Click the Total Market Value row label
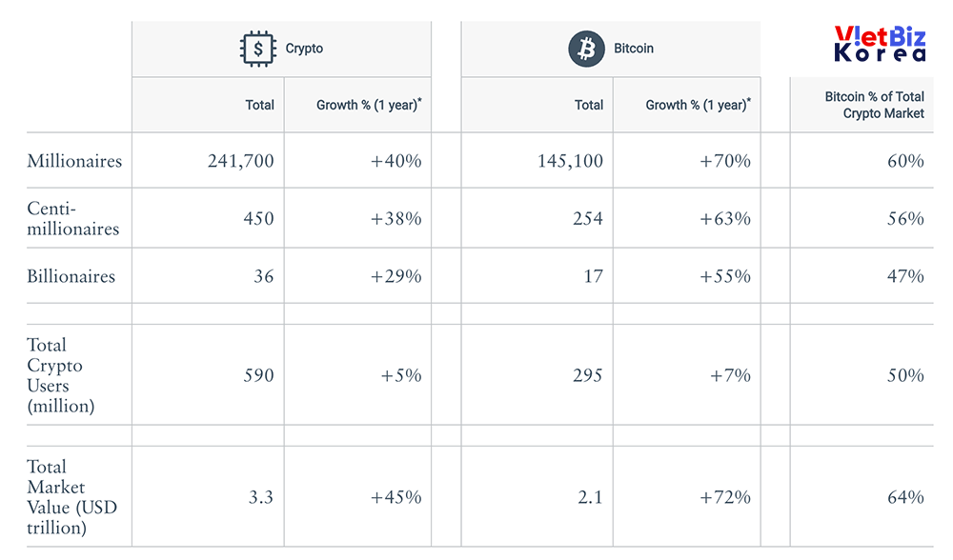 [x=71, y=496]
